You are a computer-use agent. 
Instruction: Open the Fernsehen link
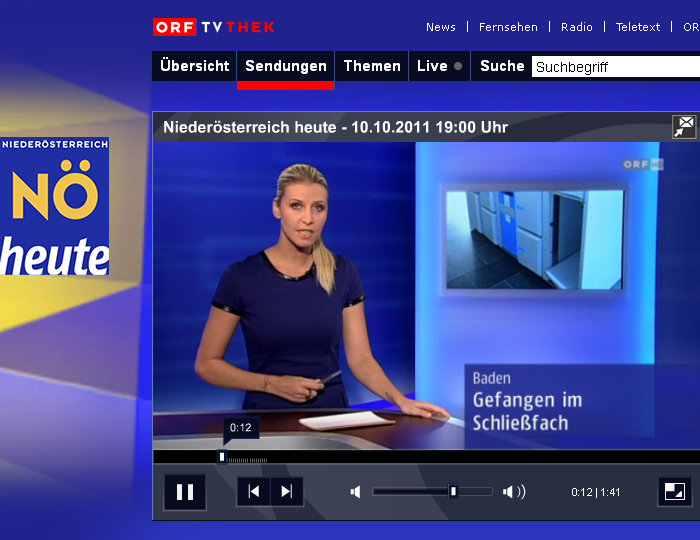508,27
